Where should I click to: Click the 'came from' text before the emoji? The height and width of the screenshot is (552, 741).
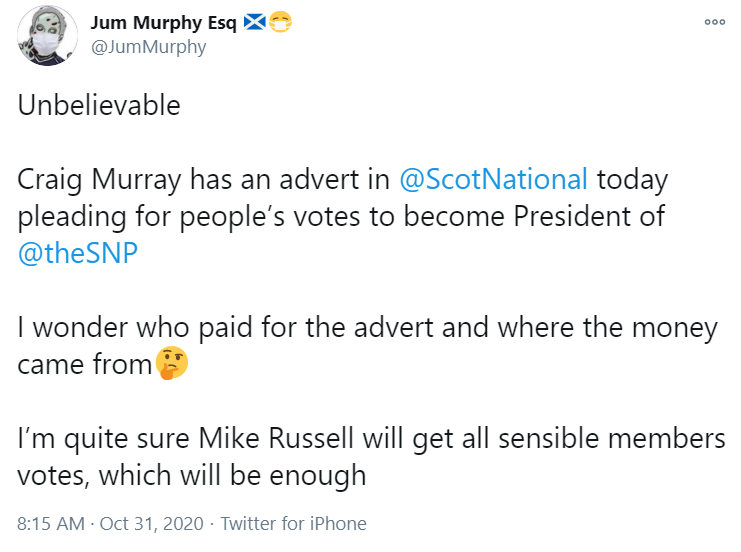pos(84,365)
